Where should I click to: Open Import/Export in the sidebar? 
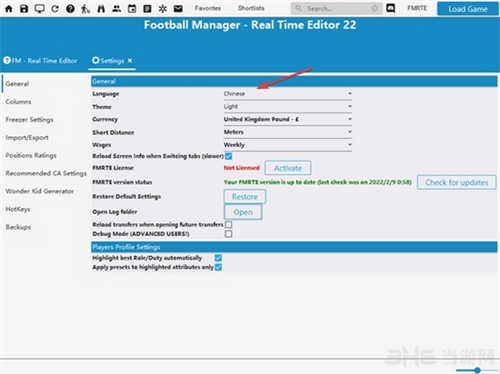(27, 138)
